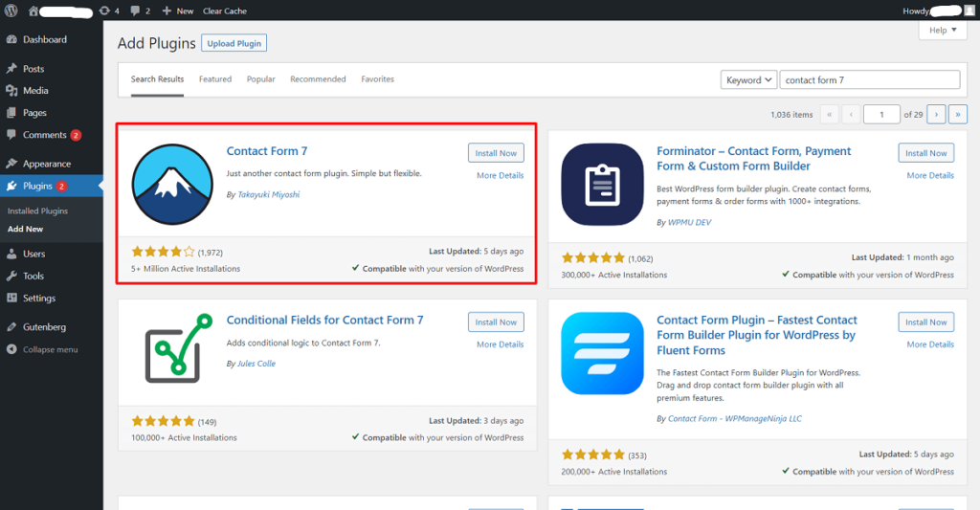Click the Collapse menu arrow icon
Screen dimensions: 980x510
[x=11, y=349]
